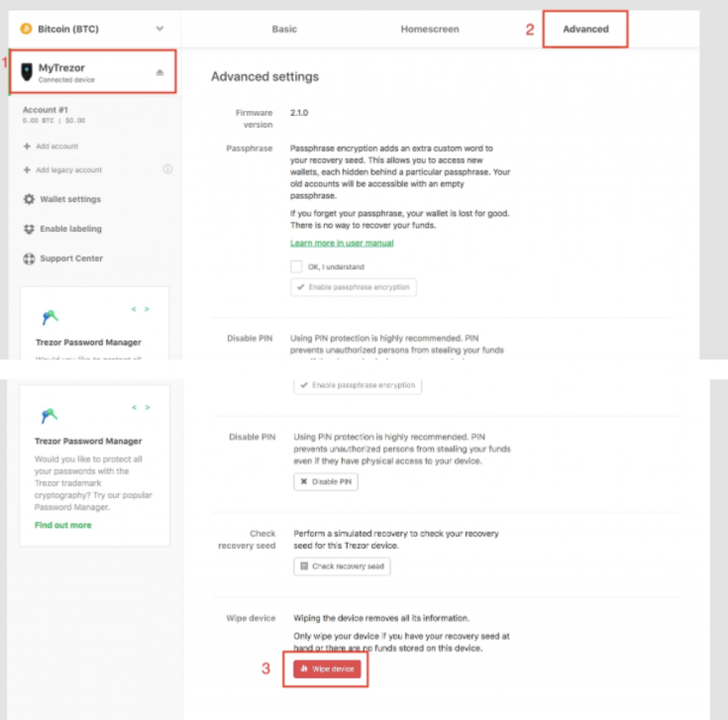Go to next promo in upper card

click(146, 308)
